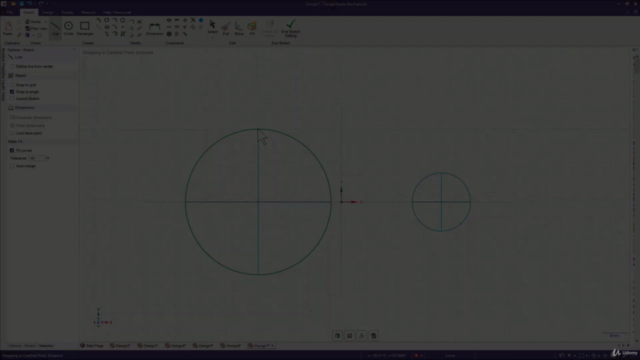Collapse the Dimensions options section

41,108
